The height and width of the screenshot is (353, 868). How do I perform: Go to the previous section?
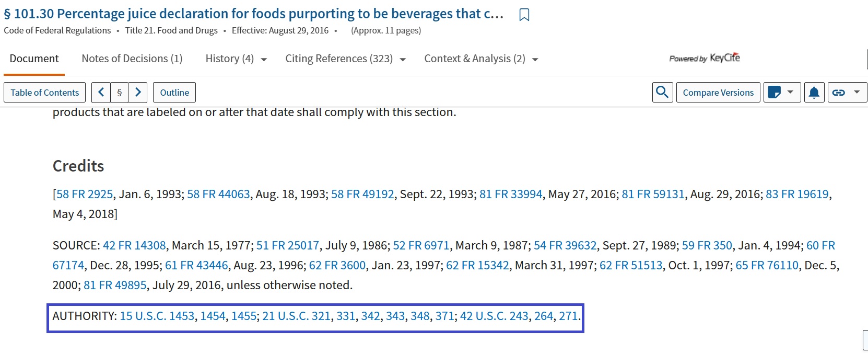pyautogui.click(x=101, y=92)
